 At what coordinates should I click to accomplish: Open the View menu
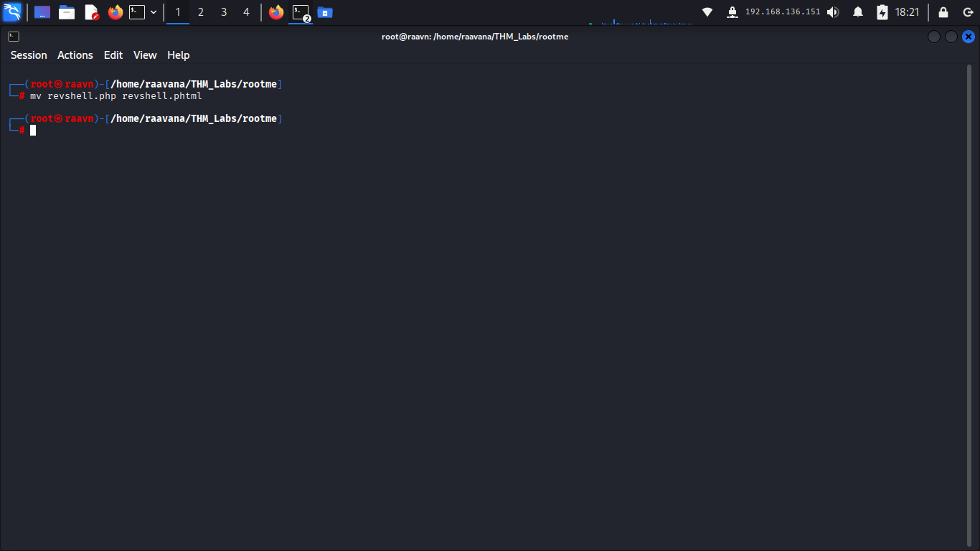pyautogui.click(x=145, y=55)
